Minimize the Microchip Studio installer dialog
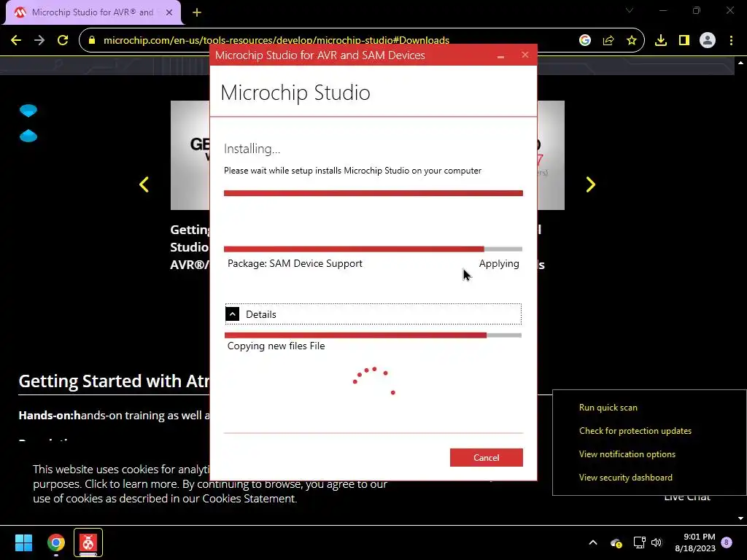 [x=500, y=55]
